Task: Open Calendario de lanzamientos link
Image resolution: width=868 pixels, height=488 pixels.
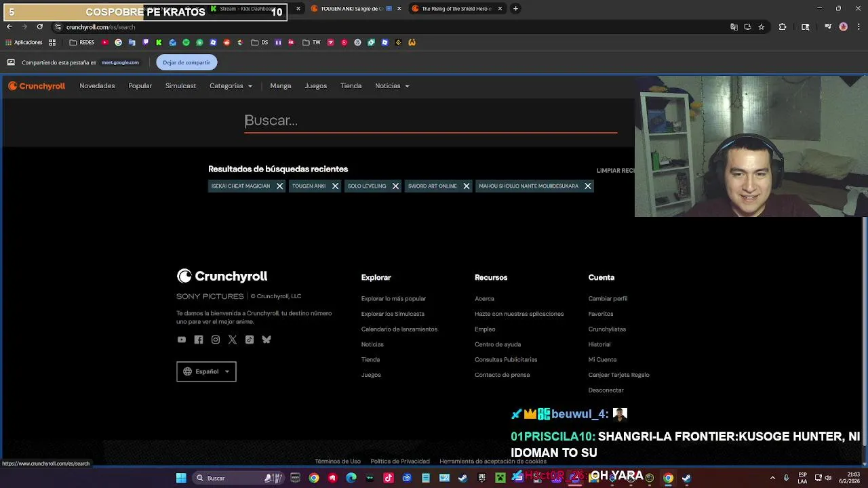Action: (x=399, y=329)
